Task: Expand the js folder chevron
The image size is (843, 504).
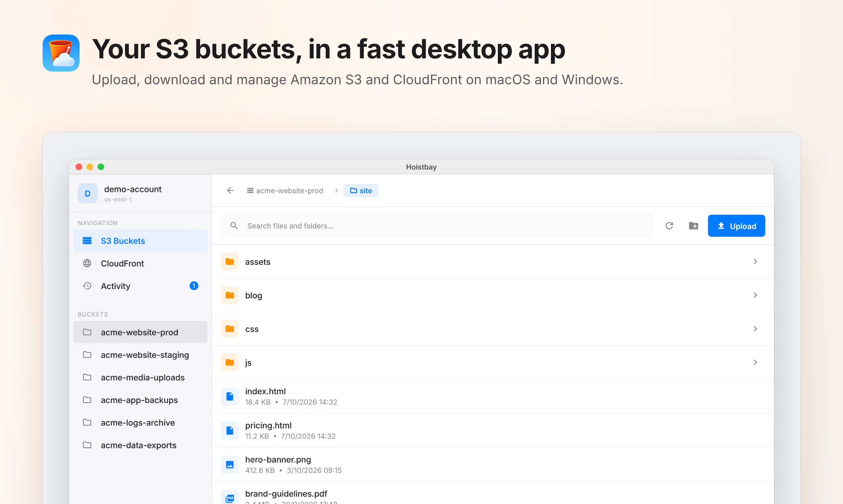Action: tap(755, 362)
